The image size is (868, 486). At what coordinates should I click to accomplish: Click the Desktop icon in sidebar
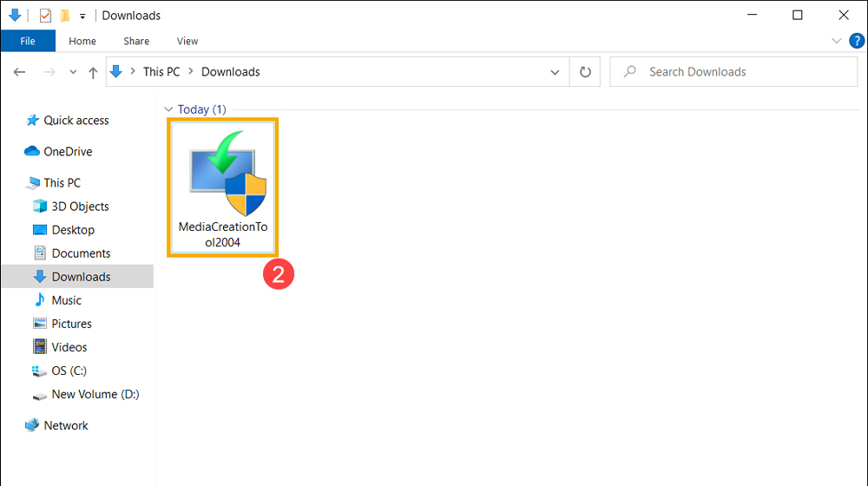(x=40, y=230)
